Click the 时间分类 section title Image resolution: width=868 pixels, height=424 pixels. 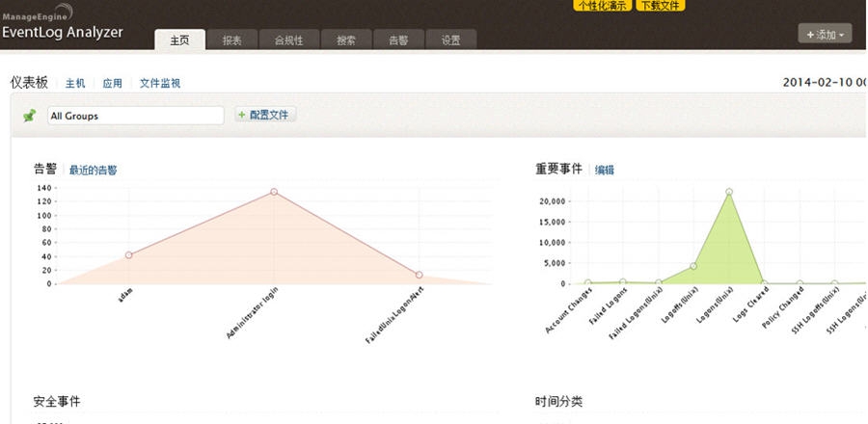coord(558,401)
